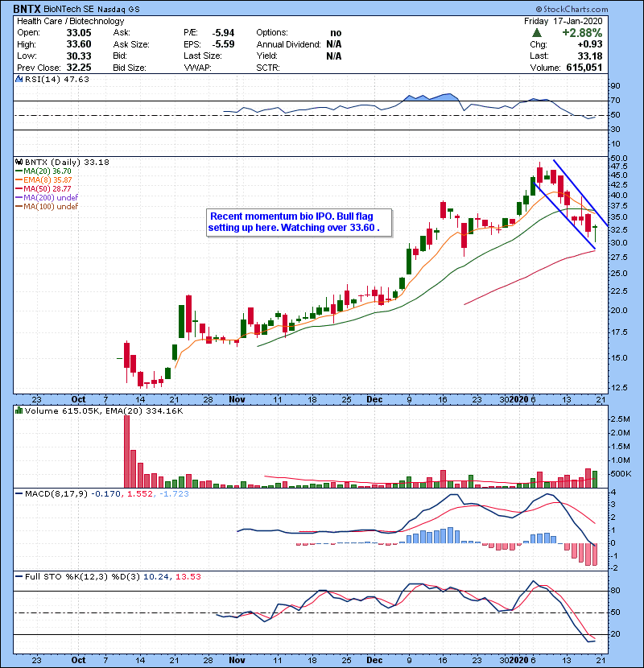Viewport: 644px width, 668px height.
Task: Click the purple MA(200) legend line swatch
Action: pos(19,197)
